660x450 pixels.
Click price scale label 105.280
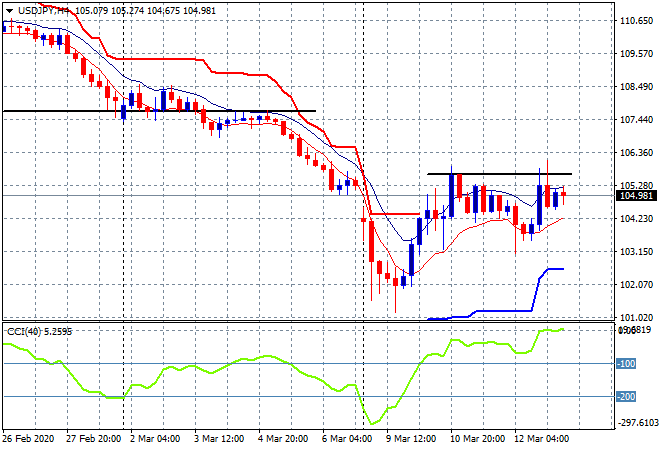pyautogui.click(x=636, y=186)
